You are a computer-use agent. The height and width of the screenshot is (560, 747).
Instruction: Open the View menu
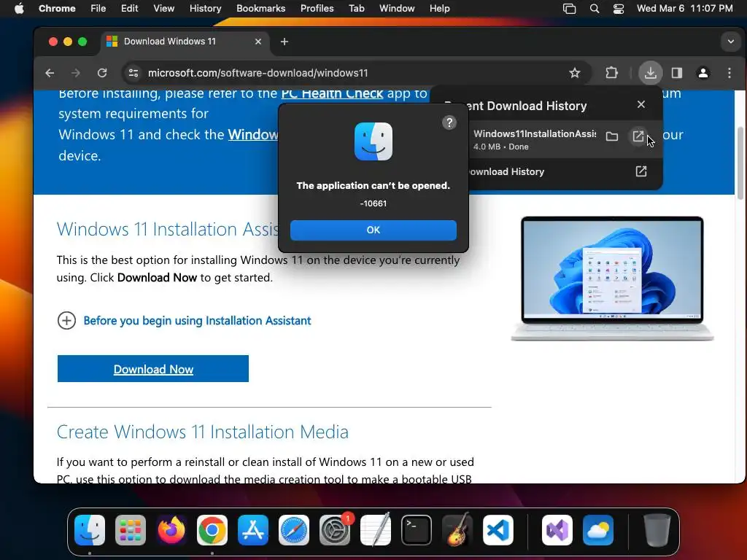(163, 8)
